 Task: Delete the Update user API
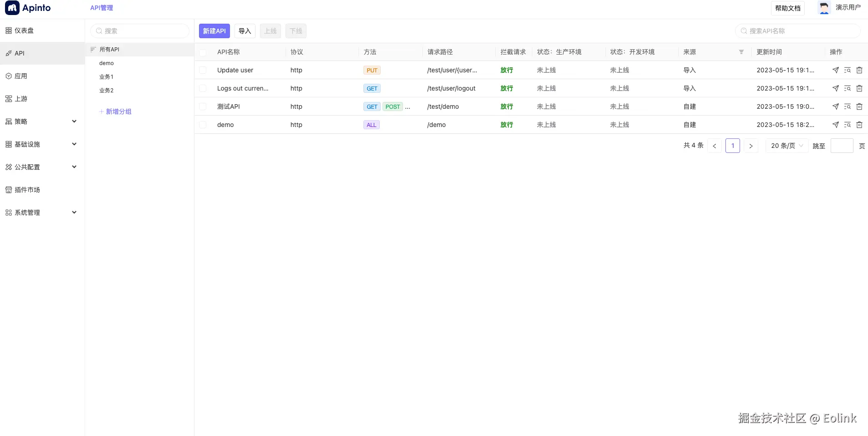[859, 70]
